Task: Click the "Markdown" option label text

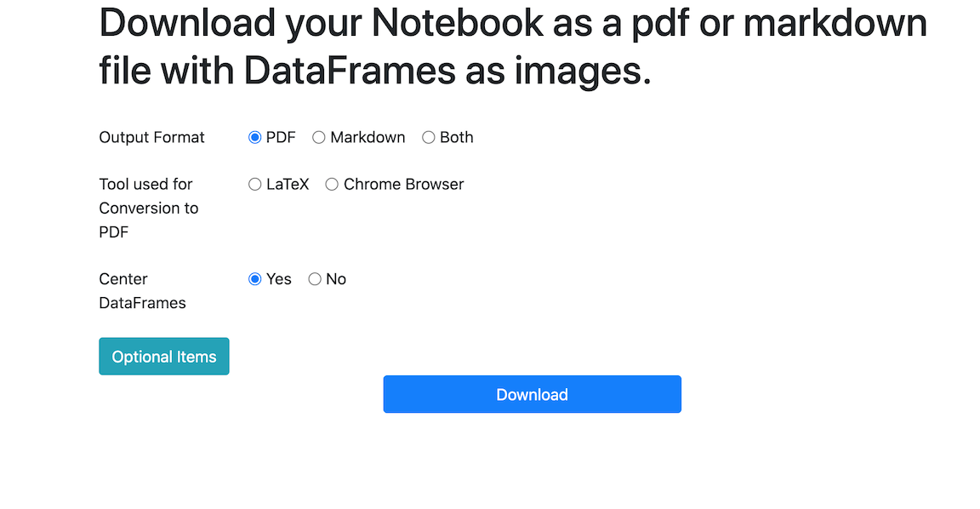Action: click(x=367, y=137)
